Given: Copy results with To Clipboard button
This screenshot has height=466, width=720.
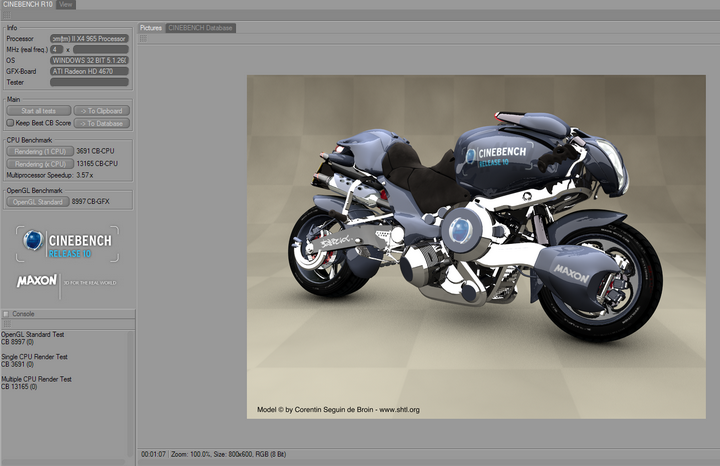Looking at the screenshot, I should point(102,111).
